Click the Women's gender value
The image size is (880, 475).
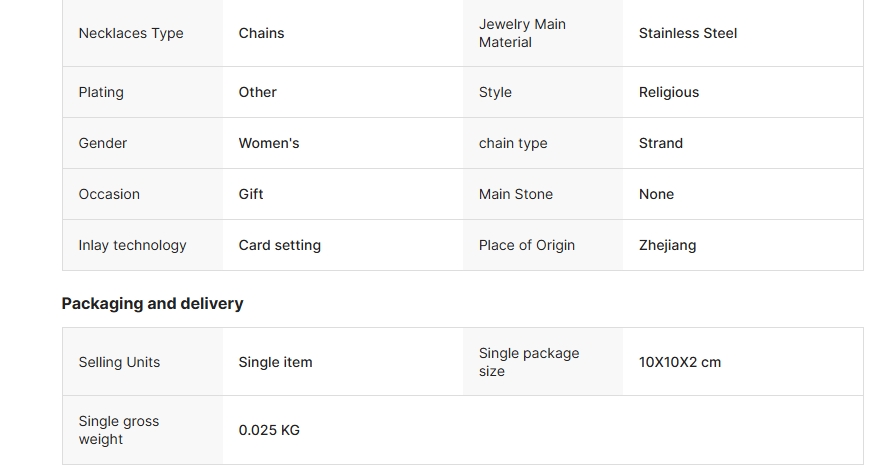[269, 143]
